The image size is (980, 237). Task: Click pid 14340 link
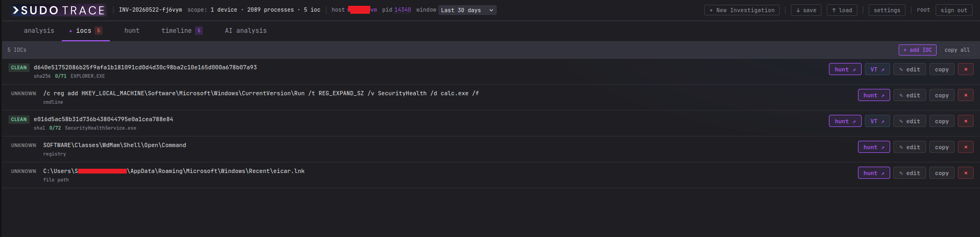tap(403, 10)
